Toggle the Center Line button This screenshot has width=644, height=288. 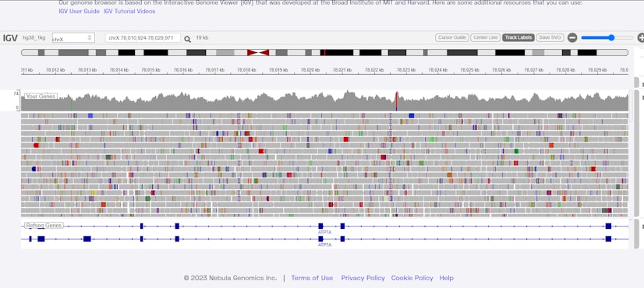[x=485, y=37]
